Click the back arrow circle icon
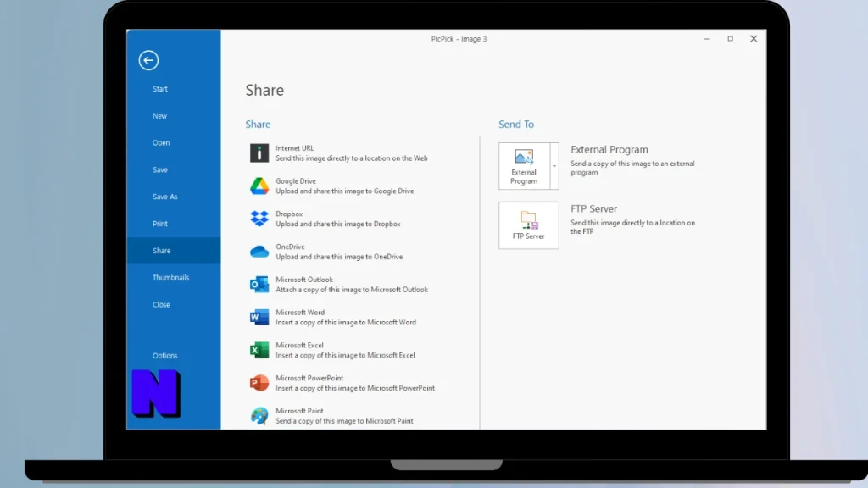 [x=148, y=60]
